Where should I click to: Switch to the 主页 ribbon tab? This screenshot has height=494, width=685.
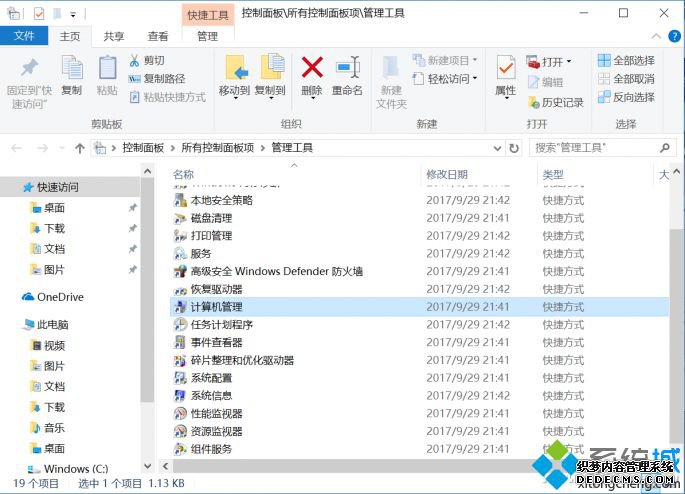(70, 36)
